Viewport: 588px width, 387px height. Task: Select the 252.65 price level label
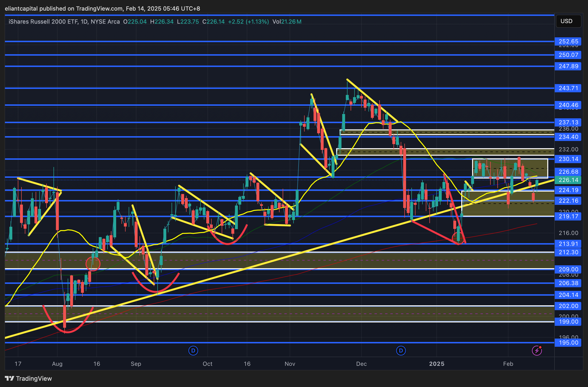tap(568, 41)
